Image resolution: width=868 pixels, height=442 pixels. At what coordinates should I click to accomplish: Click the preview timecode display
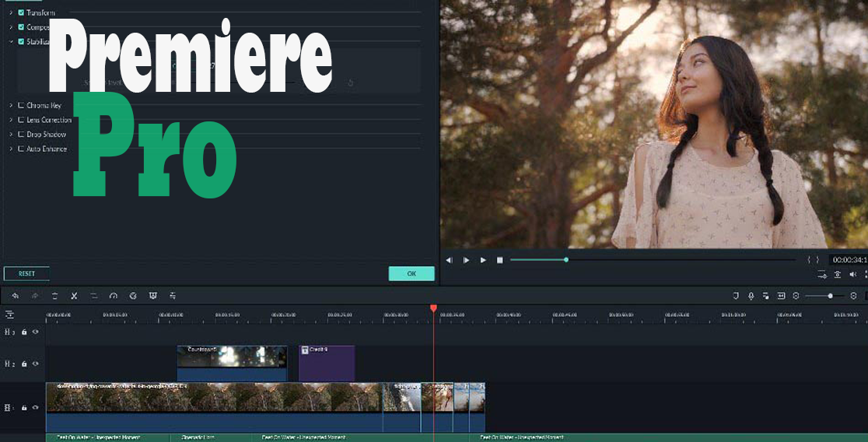pos(848,260)
